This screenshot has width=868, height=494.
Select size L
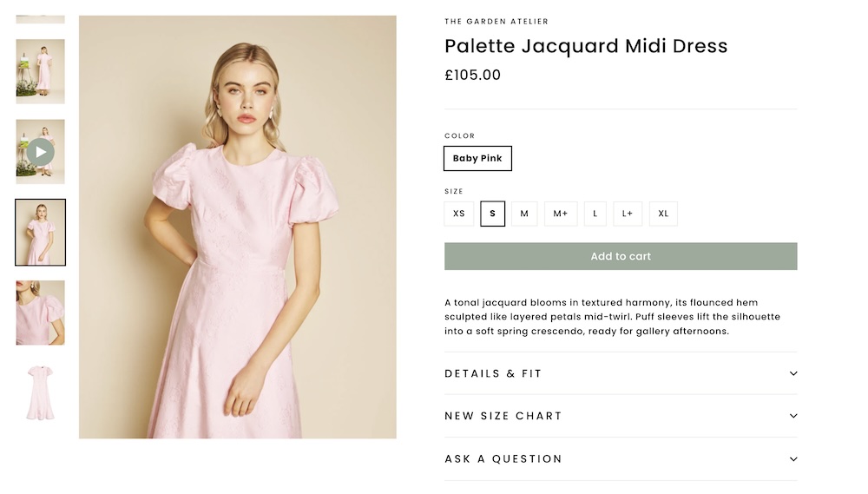click(x=595, y=214)
